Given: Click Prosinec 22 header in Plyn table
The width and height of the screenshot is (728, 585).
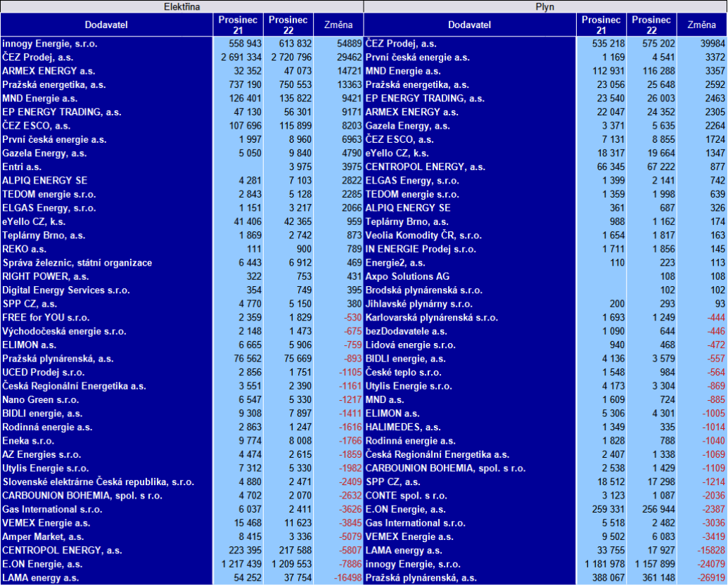Looking at the screenshot, I should click(651, 25).
